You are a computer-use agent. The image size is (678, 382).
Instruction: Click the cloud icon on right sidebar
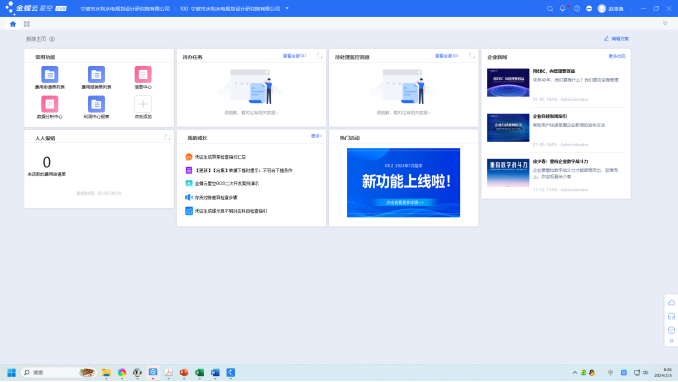click(671, 303)
